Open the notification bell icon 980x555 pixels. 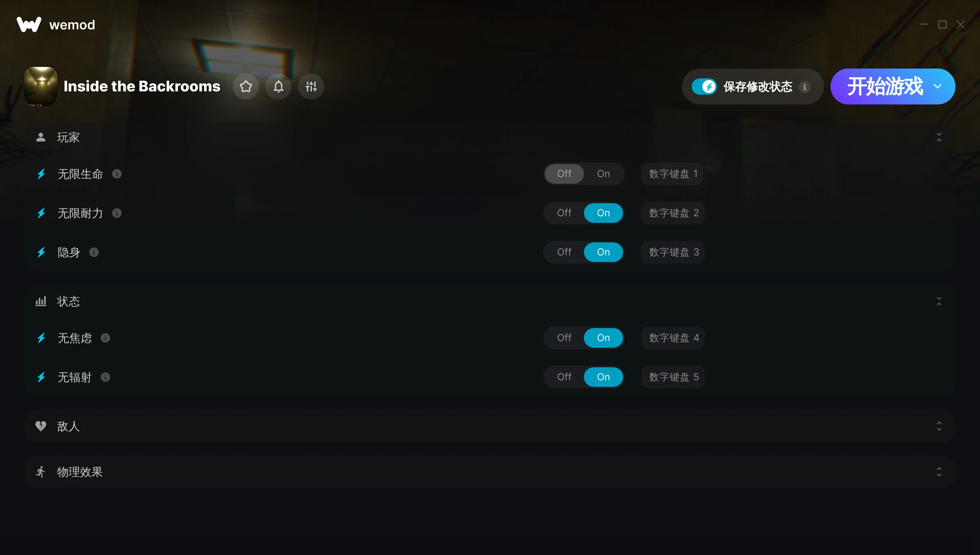(278, 87)
